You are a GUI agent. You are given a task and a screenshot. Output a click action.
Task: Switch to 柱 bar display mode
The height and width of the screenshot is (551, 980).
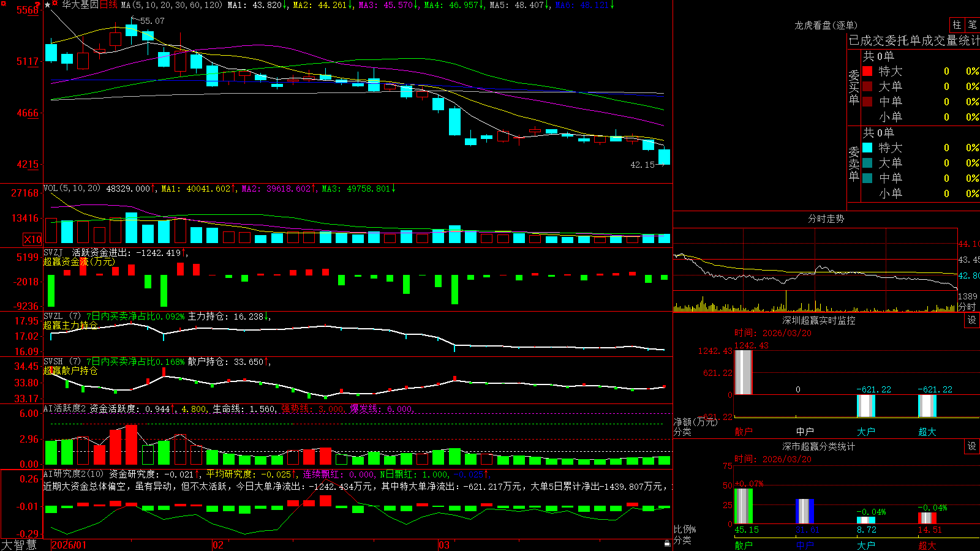point(957,24)
